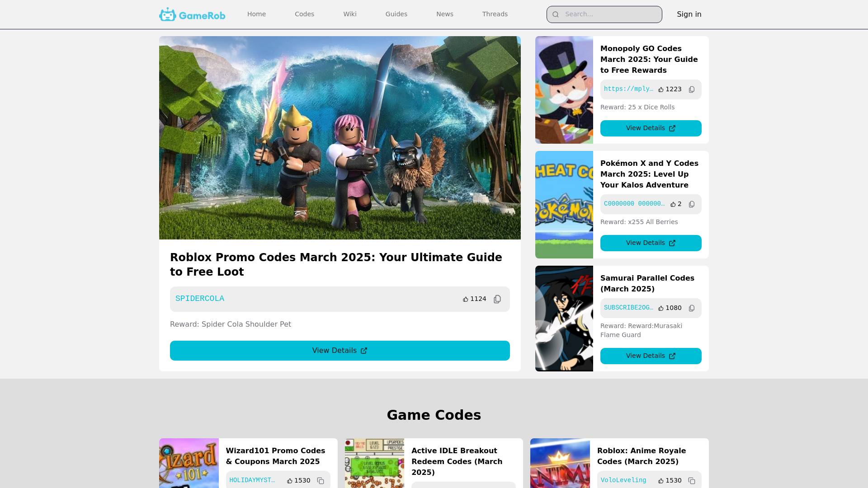Screen dimensions: 868x488
Task: Open the Monopoly GO thumbnail image
Action: 564,90
